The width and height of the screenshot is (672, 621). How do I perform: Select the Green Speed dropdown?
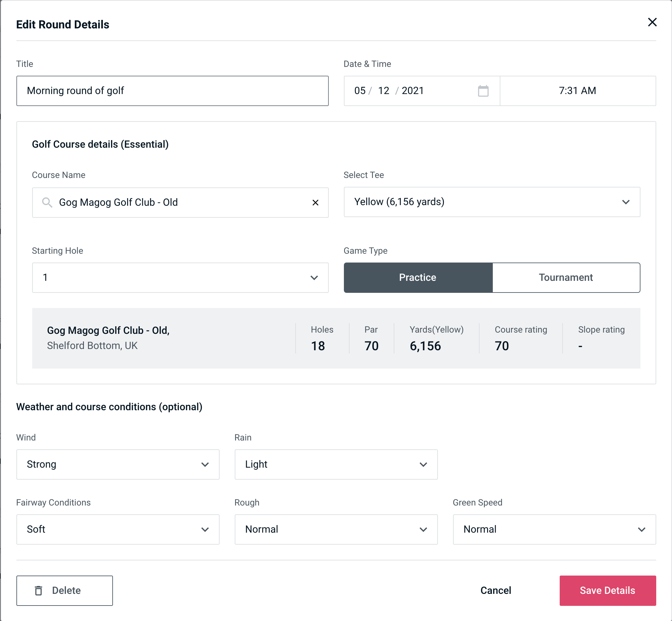tap(554, 529)
